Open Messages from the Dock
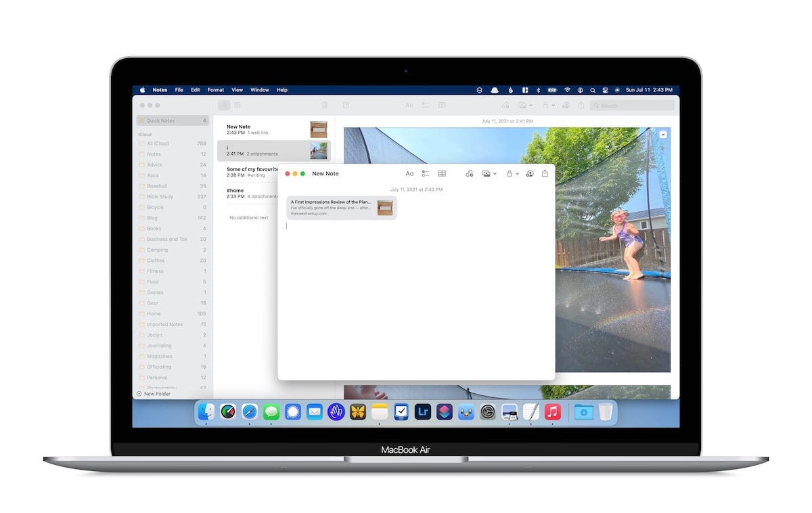Screen dimensions: 812x513 271,411
